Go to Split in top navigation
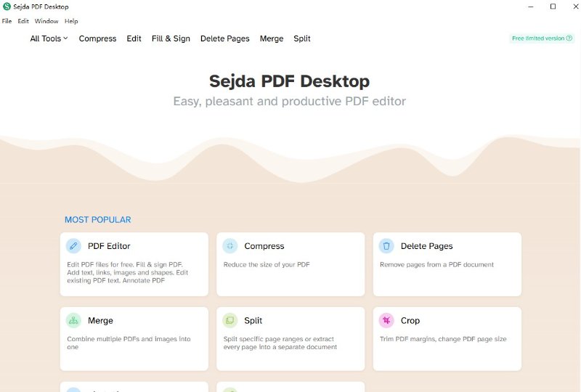Image resolution: width=581 pixels, height=392 pixels. tap(302, 38)
